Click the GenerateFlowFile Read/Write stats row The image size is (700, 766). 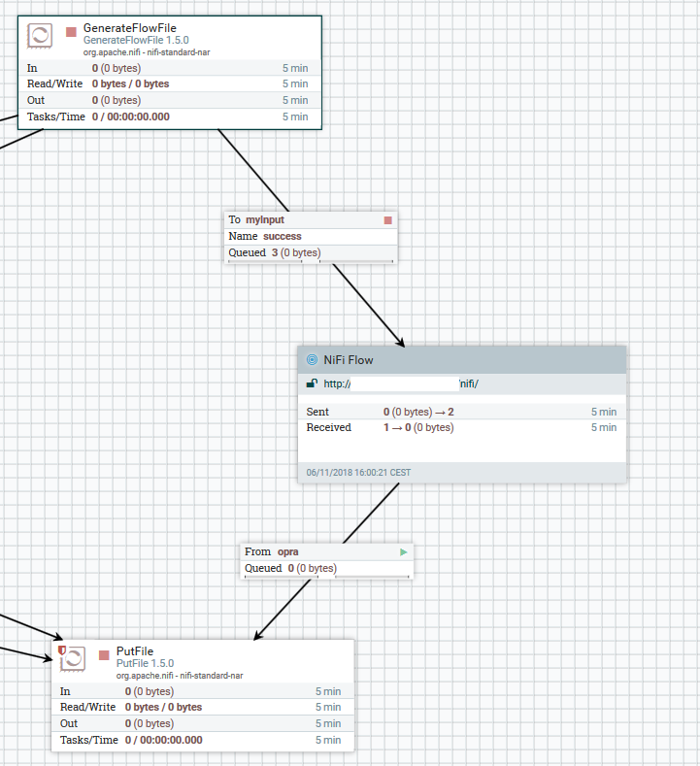click(170, 83)
